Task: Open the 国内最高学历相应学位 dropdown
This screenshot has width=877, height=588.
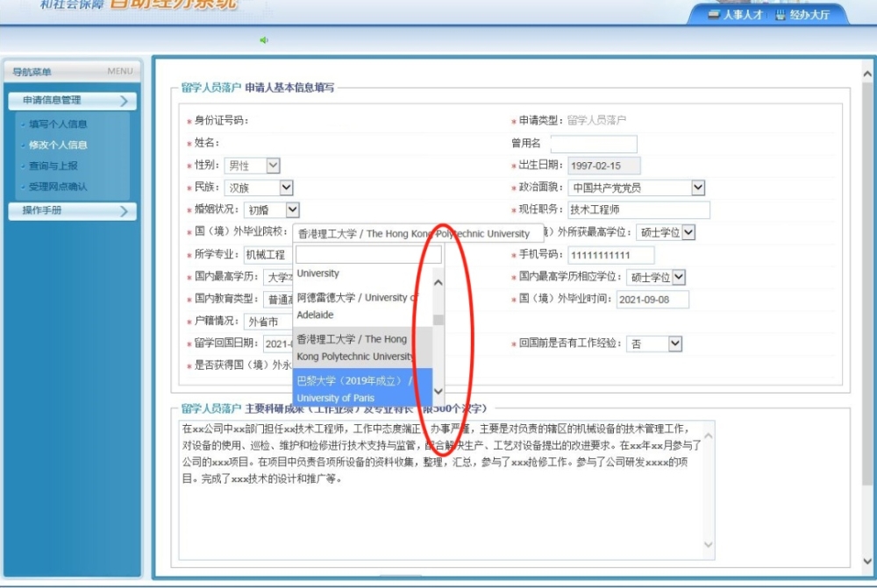Action: click(x=655, y=277)
